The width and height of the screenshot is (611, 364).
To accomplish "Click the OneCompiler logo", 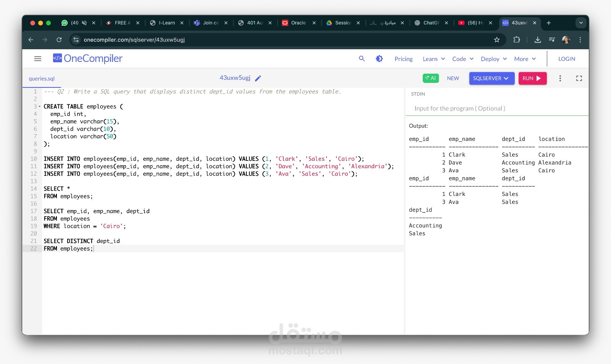I will [87, 58].
